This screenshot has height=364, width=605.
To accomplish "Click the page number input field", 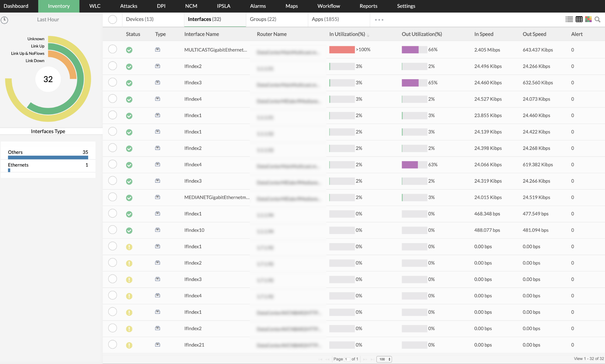I will coord(347,359).
